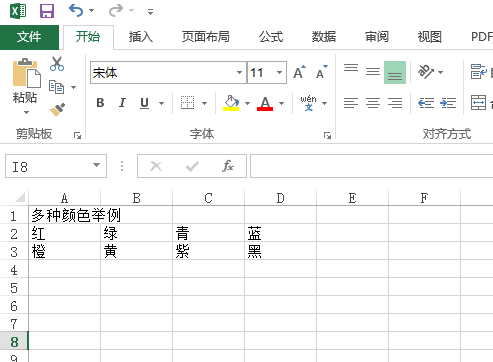Customize Quick Access Toolbar dropdown
493x362 pixels.
[151, 12]
